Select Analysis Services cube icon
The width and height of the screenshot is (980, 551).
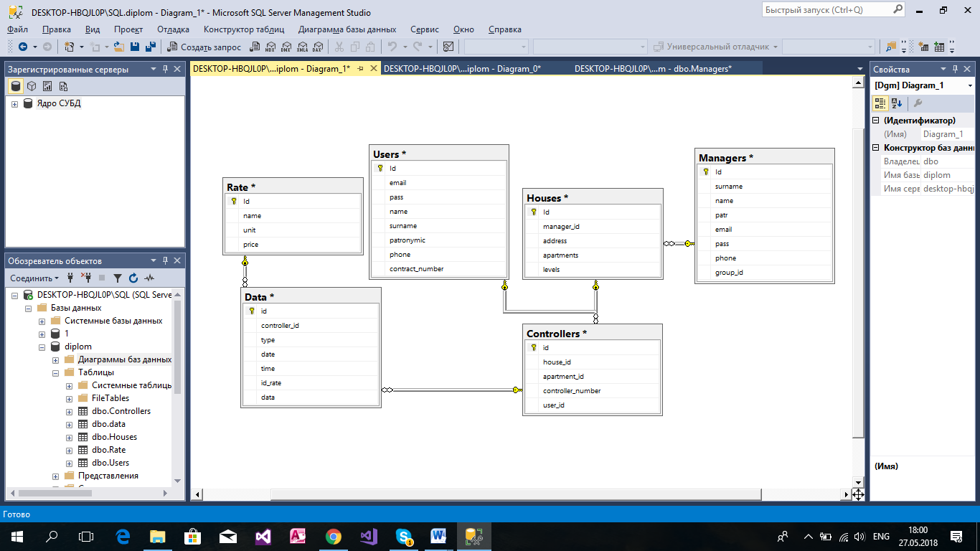(x=32, y=86)
